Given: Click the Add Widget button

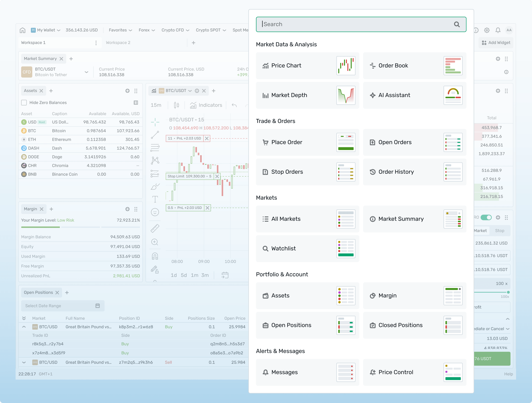Looking at the screenshot, I should click(496, 43).
